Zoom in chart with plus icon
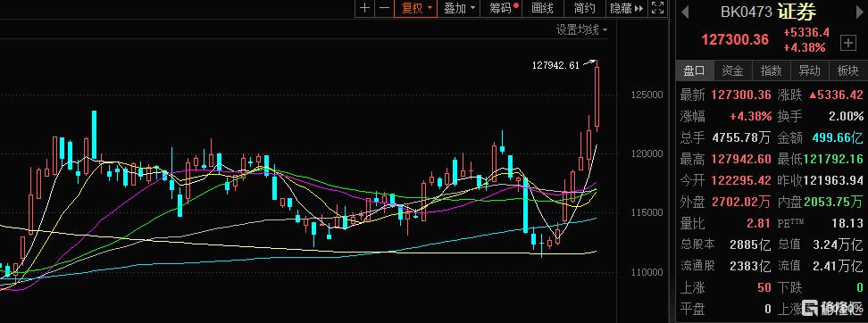The image size is (868, 323). pos(365,8)
